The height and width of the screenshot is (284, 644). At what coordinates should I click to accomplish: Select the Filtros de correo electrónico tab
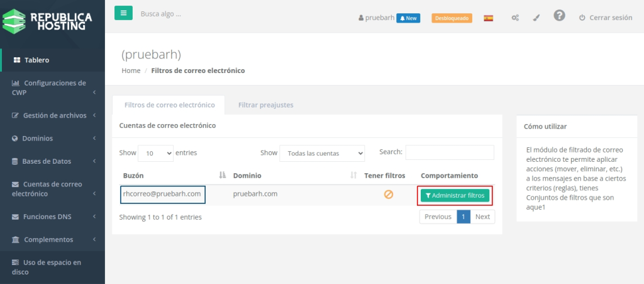(x=170, y=105)
